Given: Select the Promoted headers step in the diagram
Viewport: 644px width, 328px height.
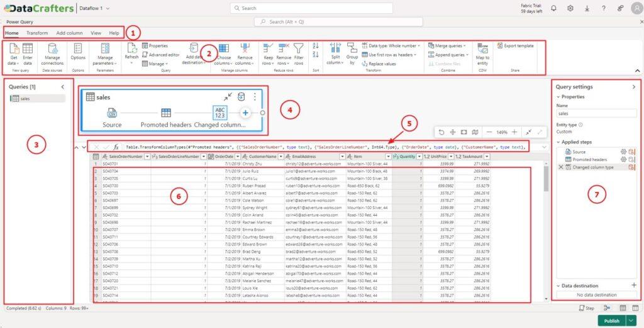Looking at the screenshot, I should pyautogui.click(x=166, y=117).
